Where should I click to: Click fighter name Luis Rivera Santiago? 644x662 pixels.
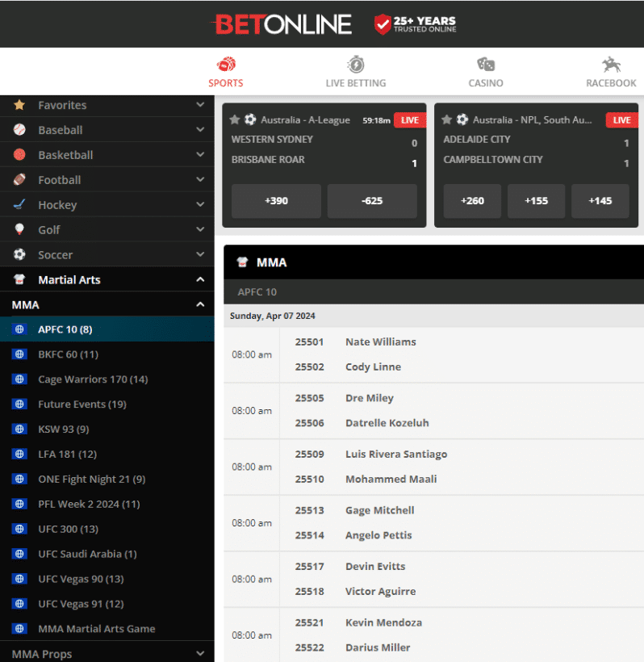[x=396, y=454]
